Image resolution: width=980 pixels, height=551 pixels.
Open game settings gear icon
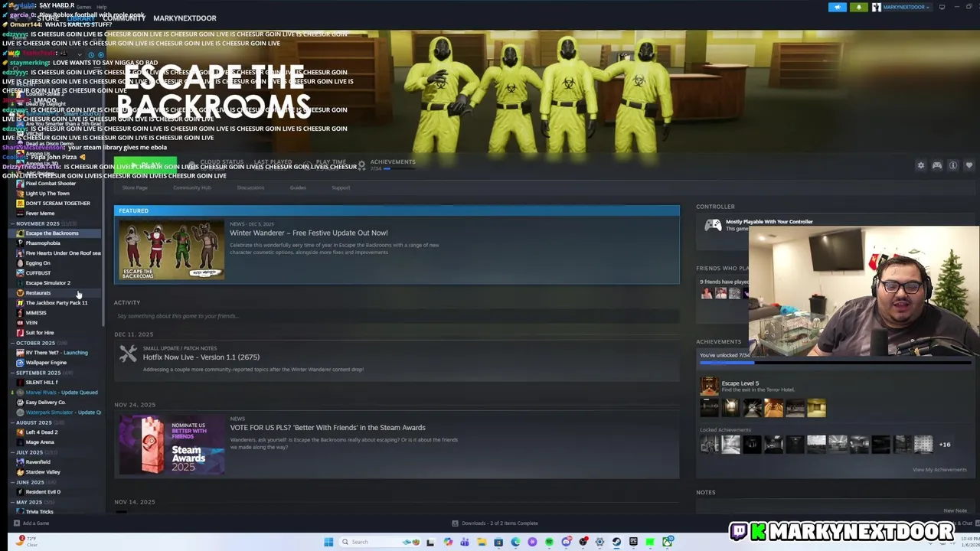(921, 165)
